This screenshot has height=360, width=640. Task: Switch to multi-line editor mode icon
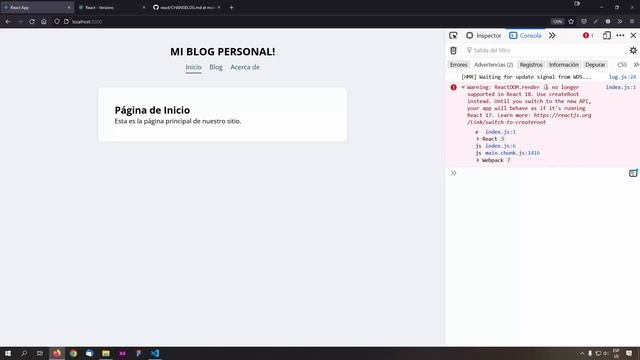633,173
